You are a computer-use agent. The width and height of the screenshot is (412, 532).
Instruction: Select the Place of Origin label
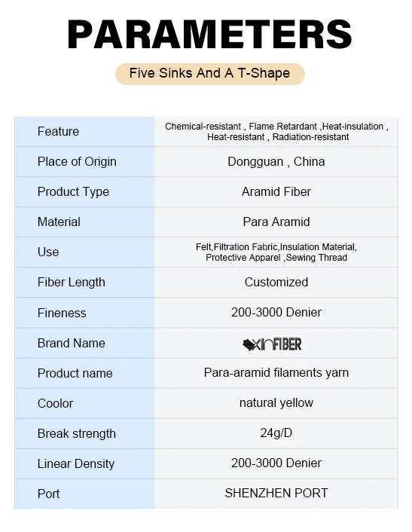[x=77, y=161]
